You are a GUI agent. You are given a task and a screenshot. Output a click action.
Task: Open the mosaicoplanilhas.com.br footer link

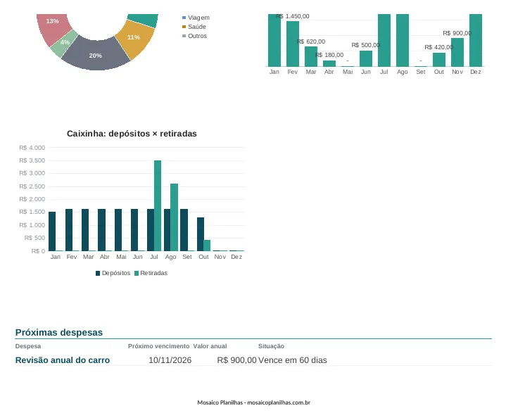pyautogui.click(x=279, y=402)
